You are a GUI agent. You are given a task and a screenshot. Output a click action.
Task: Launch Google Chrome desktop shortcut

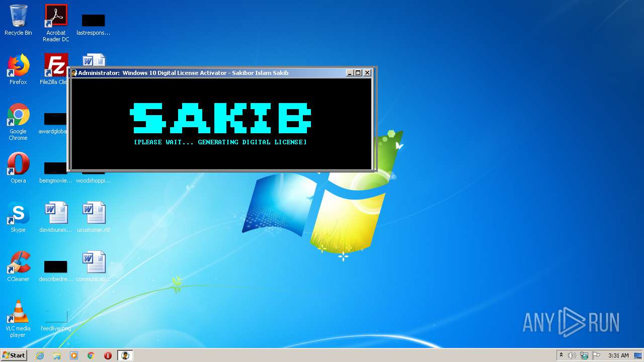click(18, 122)
